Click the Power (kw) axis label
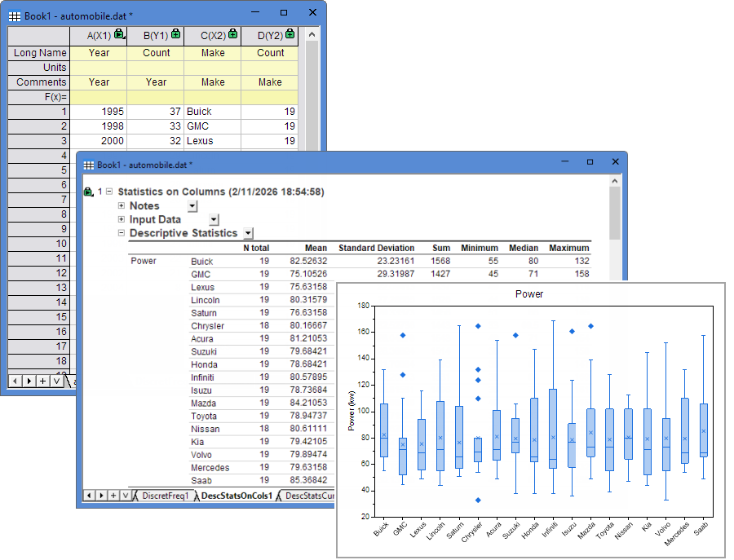The width and height of the screenshot is (734, 560). point(352,411)
